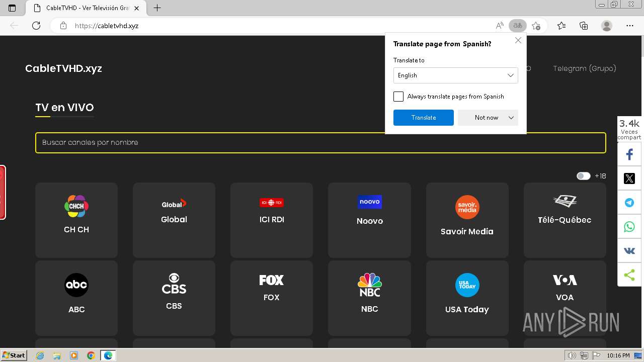Open the Telegram (Grupo) link
Image resolution: width=644 pixels, height=362 pixels.
click(x=585, y=68)
